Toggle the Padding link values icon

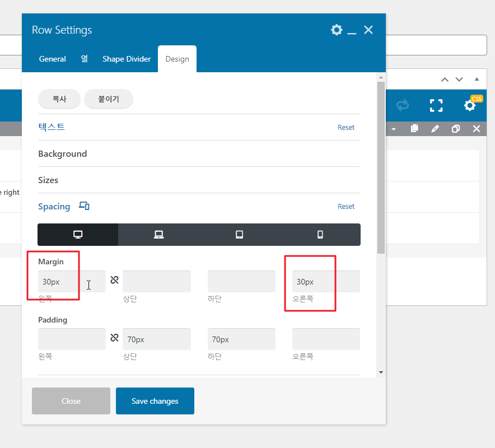click(114, 338)
